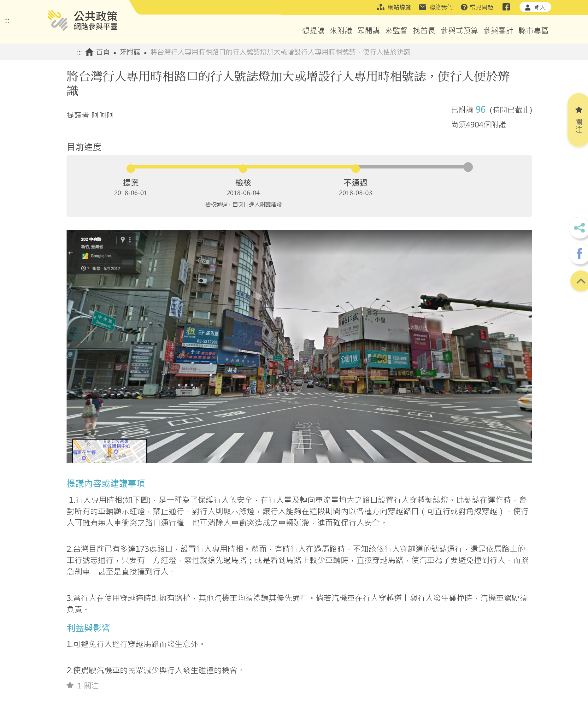Click the home icon in breadcrumb
Screen dimensions: 588x702
89,52
